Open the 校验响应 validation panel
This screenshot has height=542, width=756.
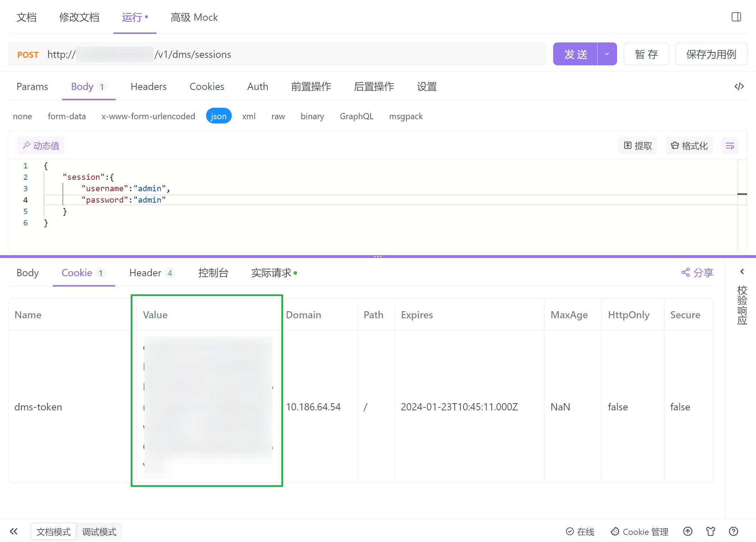tap(742, 305)
